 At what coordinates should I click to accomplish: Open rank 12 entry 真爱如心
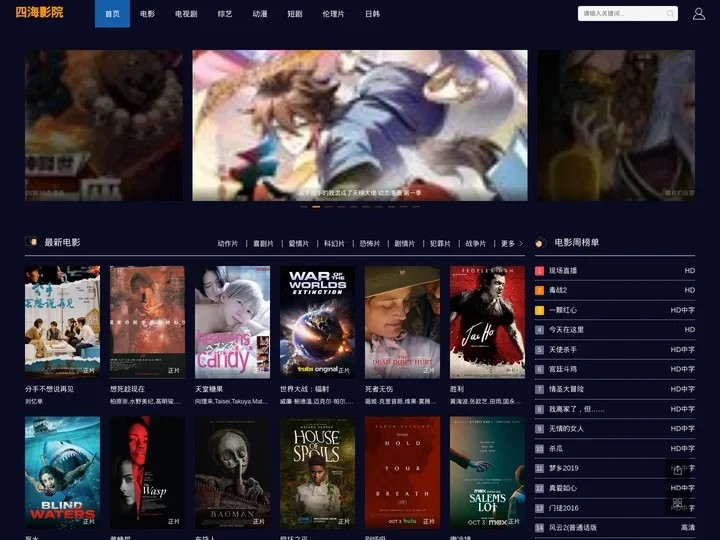click(615, 488)
